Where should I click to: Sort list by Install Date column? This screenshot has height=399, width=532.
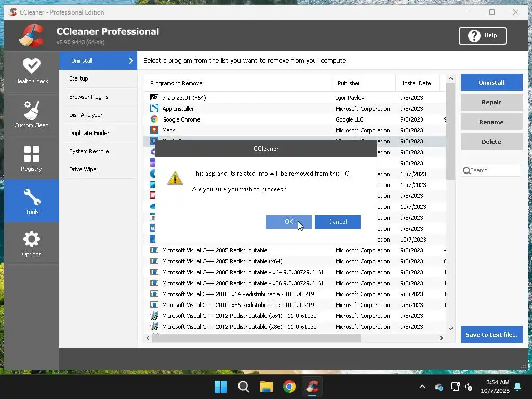click(417, 83)
